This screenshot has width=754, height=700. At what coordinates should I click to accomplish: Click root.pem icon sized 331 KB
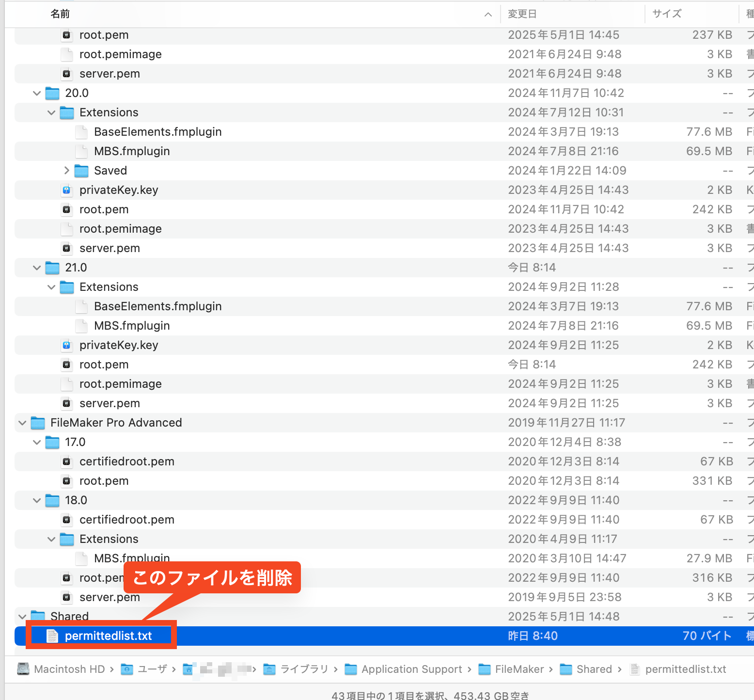(x=67, y=481)
